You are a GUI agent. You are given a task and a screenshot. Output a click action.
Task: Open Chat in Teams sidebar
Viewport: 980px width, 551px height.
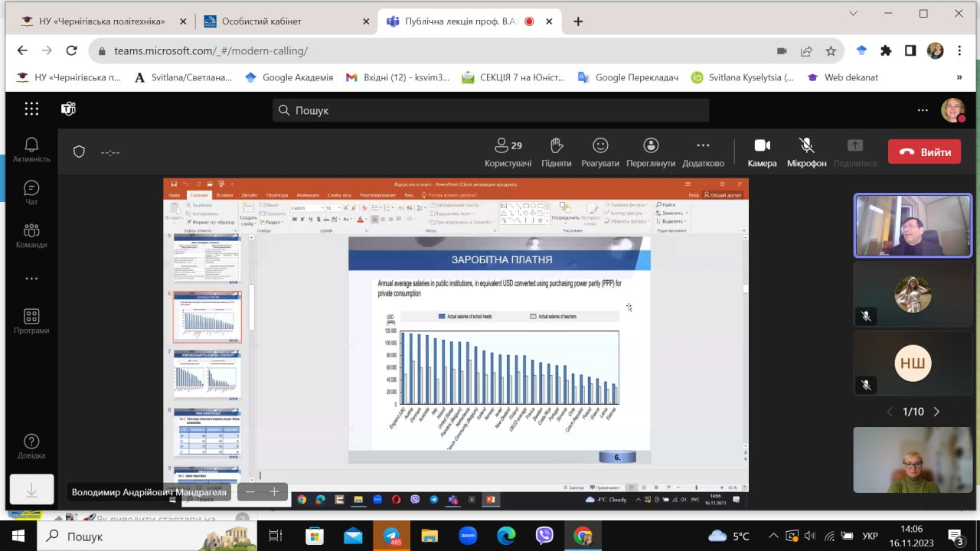pyautogui.click(x=31, y=193)
